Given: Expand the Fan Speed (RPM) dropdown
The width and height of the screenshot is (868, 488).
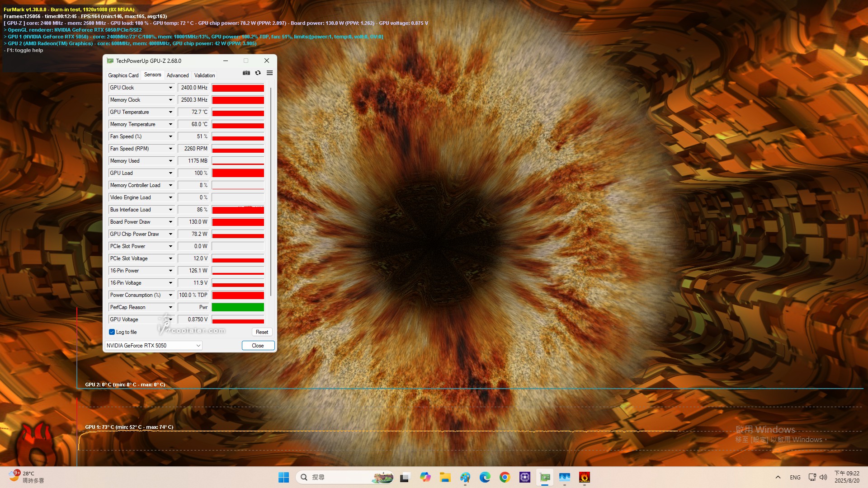Looking at the screenshot, I should pyautogui.click(x=170, y=149).
